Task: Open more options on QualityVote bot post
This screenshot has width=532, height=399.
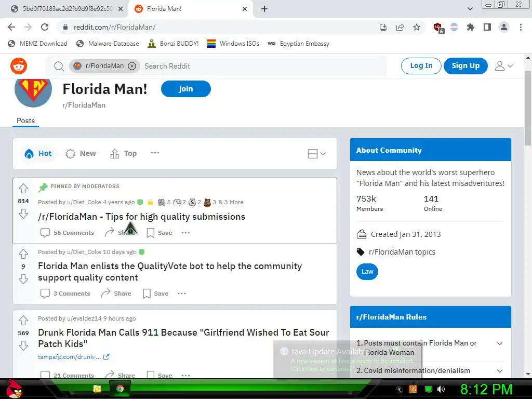Action: pyautogui.click(x=182, y=294)
